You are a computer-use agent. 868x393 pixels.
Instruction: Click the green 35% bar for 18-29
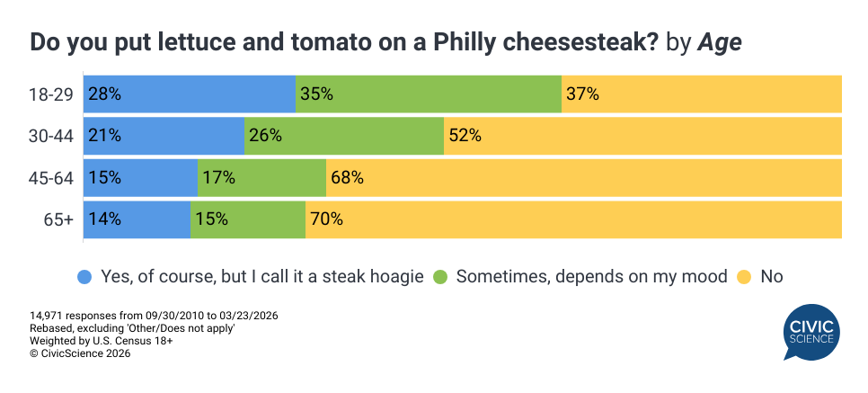(429, 94)
